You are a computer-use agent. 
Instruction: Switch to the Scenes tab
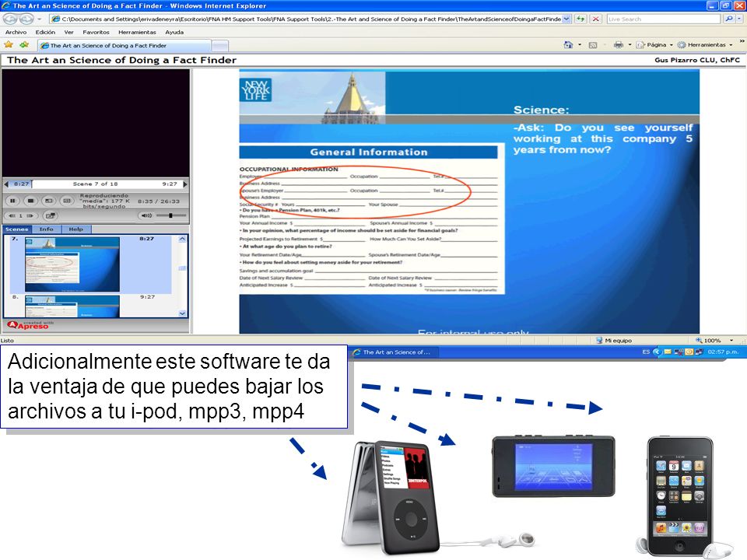point(16,229)
